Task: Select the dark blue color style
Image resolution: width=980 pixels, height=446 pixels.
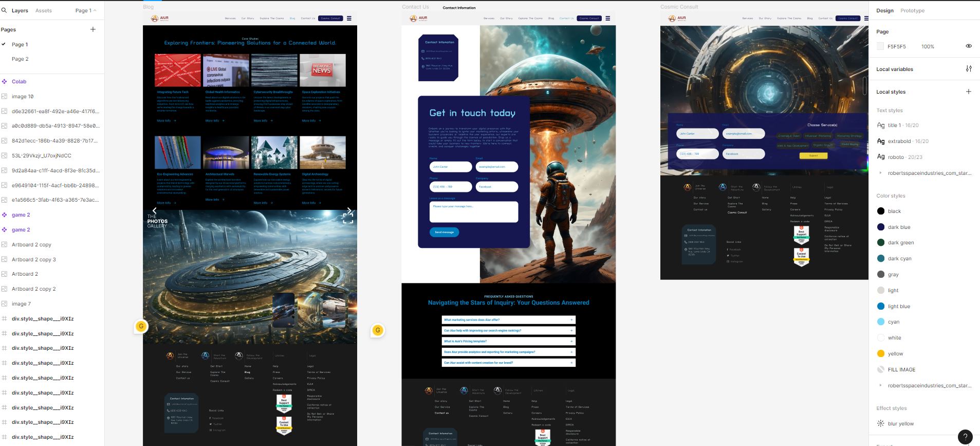Action: (x=899, y=227)
